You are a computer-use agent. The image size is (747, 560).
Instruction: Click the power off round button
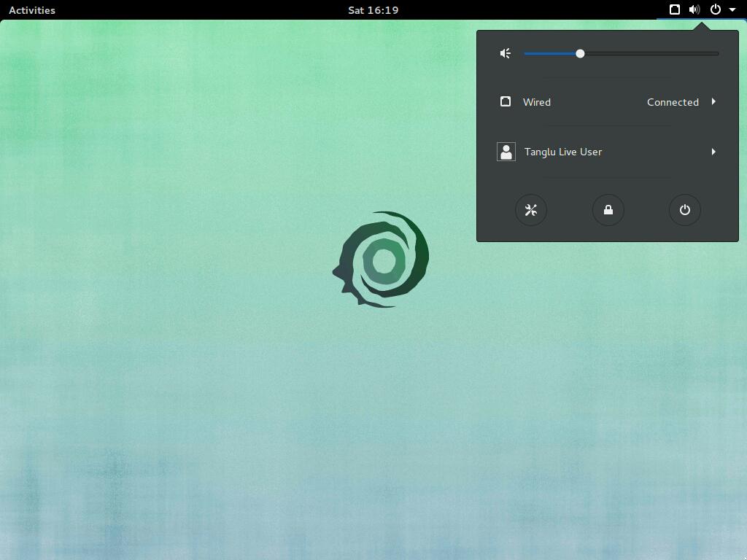coord(684,210)
